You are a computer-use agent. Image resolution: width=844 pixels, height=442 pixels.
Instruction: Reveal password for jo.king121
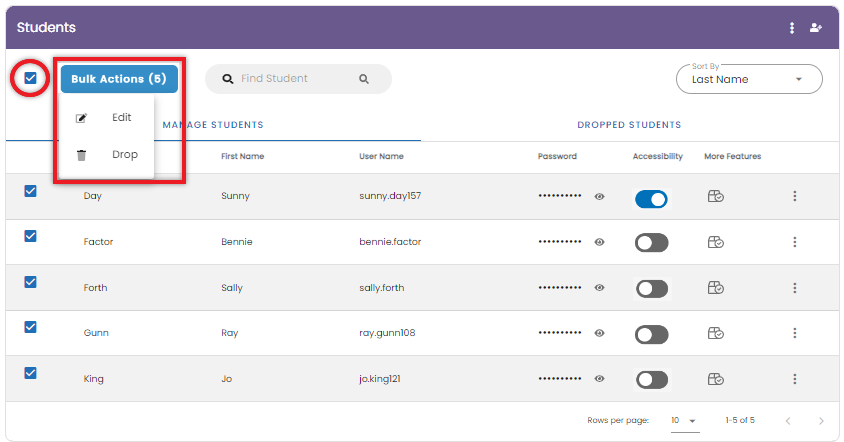pyautogui.click(x=599, y=379)
